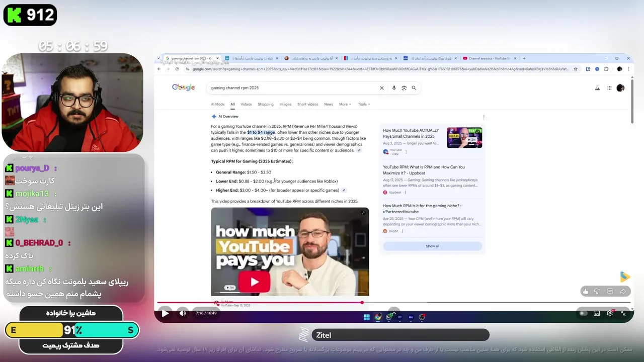Open Google Lens image search icon
The height and width of the screenshot is (362, 644).
pos(404,88)
